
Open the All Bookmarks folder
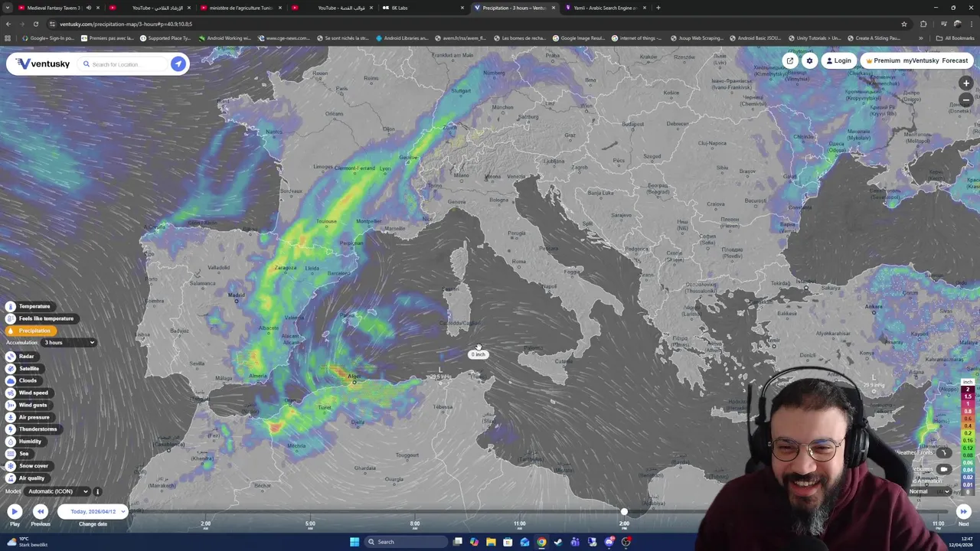[955, 37]
